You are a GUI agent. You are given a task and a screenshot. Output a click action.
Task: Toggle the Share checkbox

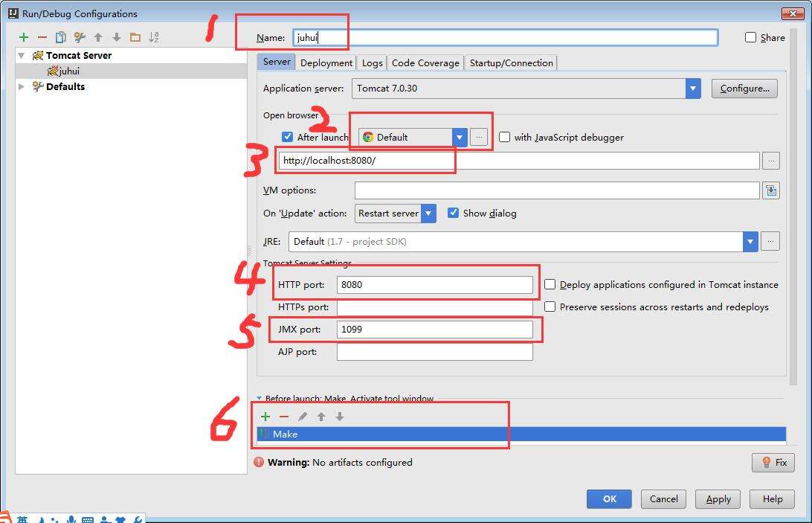tap(751, 37)
